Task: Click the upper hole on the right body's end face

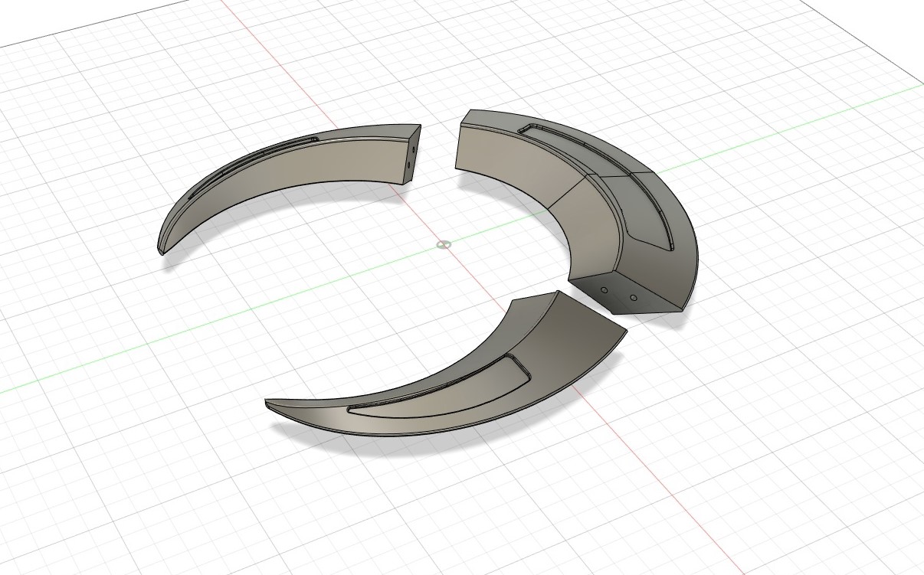Action: tap(605, 290)
